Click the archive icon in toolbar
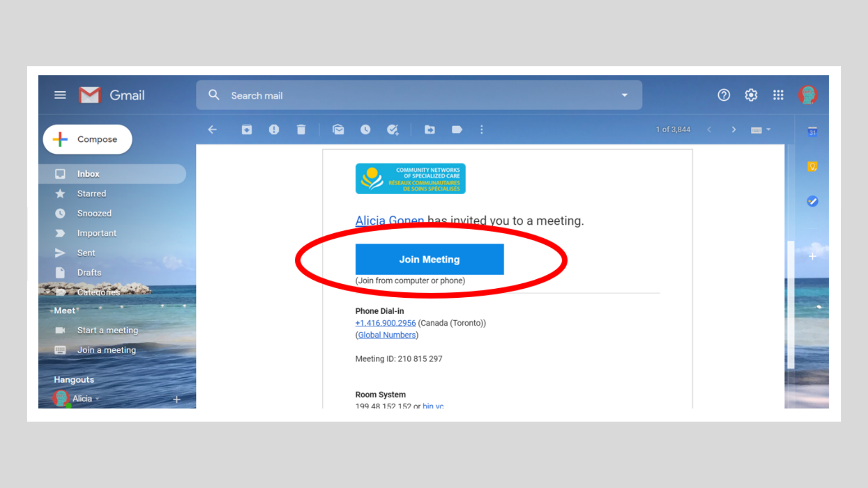The height and width of the screenshot is (488, 868). 246,129
